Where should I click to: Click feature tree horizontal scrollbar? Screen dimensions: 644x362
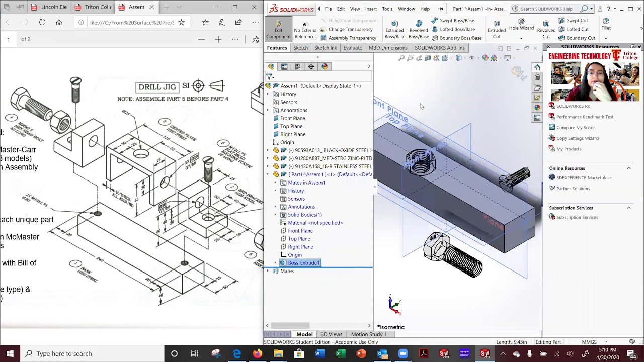[291, 326]
